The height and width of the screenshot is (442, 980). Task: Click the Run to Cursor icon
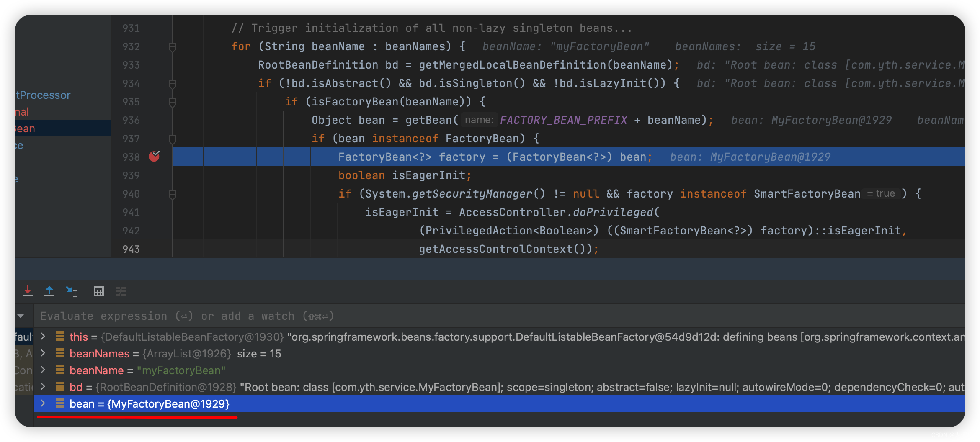click(x=71, y=291)
